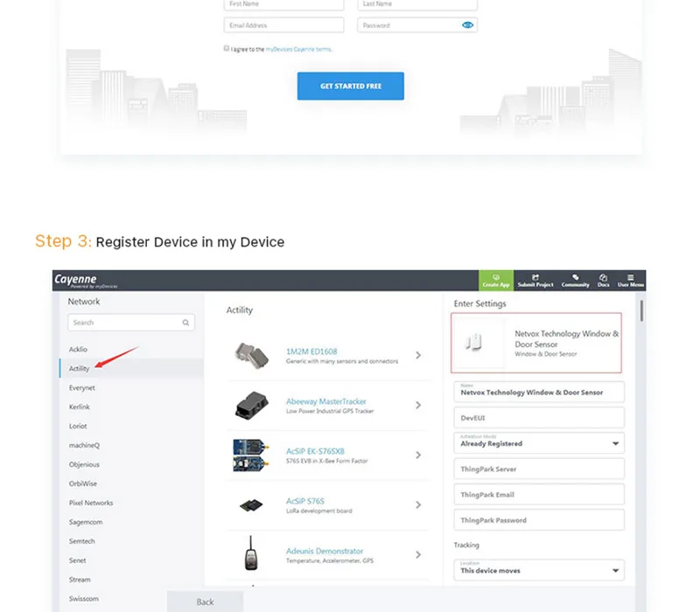The image size is (700, 612).
Task: Select OrbiWise network
Action: [83, 483]
